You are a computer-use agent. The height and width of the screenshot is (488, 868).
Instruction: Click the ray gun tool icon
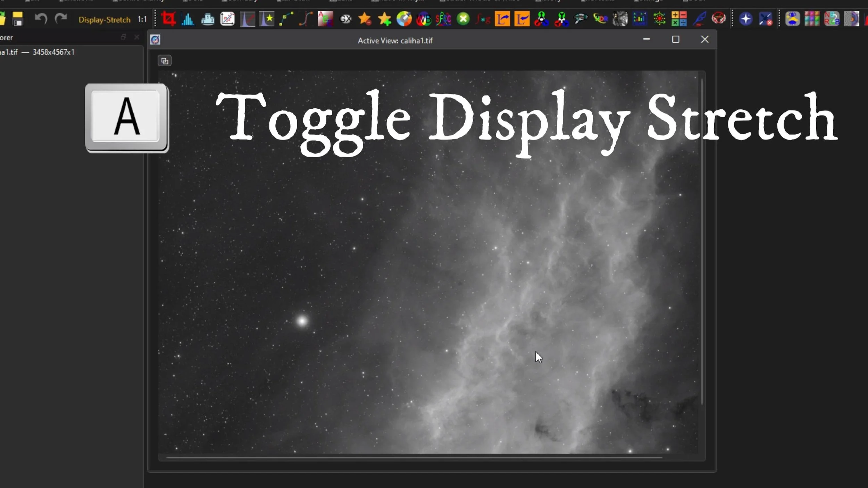[x=581, y=19]
